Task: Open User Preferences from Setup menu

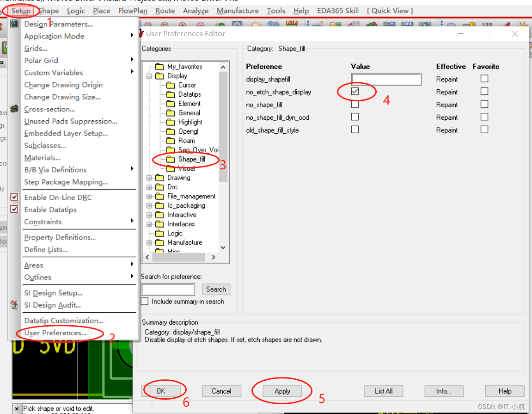Action: [x=55, y=333]
